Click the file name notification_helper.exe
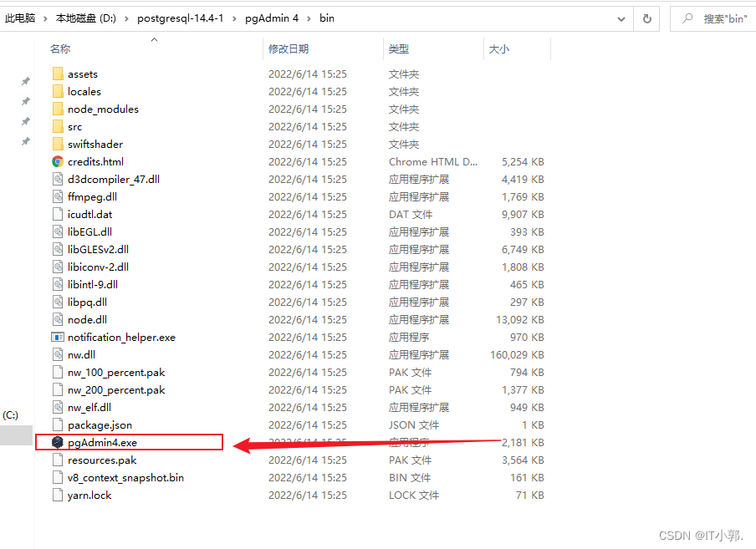This screenshot has height=549, width=756. 121,338
